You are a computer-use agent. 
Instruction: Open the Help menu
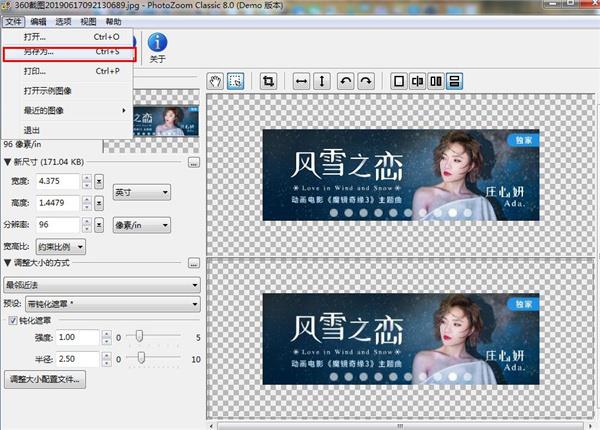tap(113, 22)
